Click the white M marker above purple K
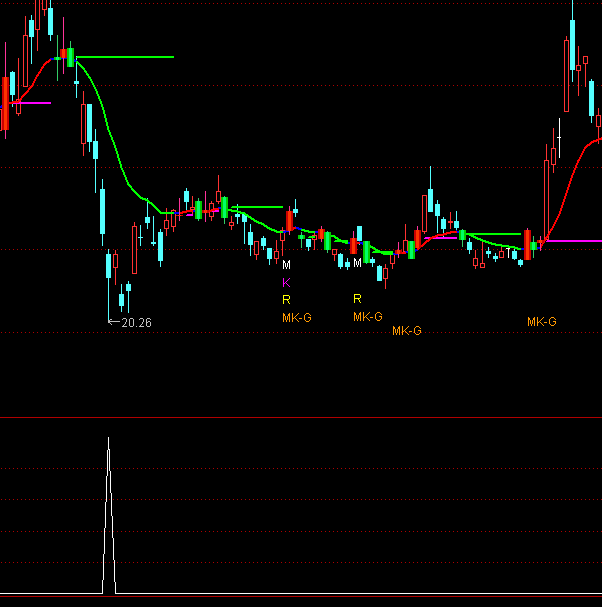602x607 pixels. pos(286,266)
